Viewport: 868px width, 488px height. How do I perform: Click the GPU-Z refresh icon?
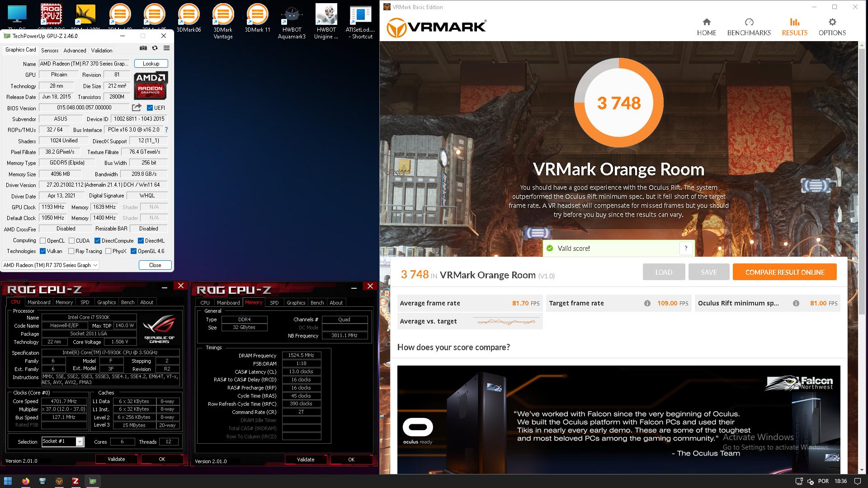pos(155,48)
